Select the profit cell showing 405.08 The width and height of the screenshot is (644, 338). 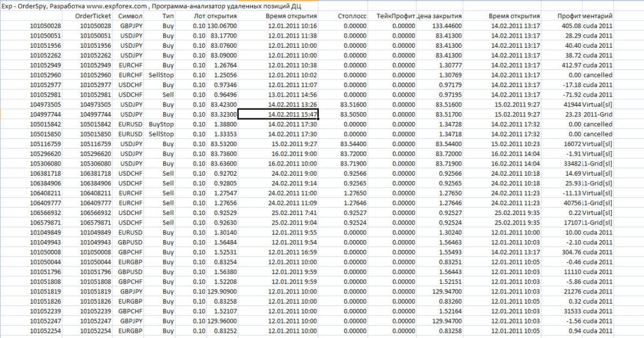coord(570,26)
